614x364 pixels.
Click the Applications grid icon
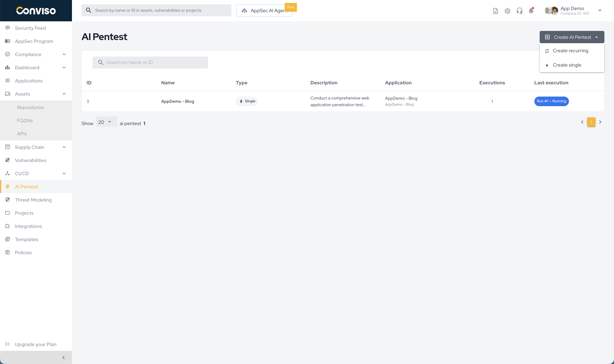tap(8, 81)
